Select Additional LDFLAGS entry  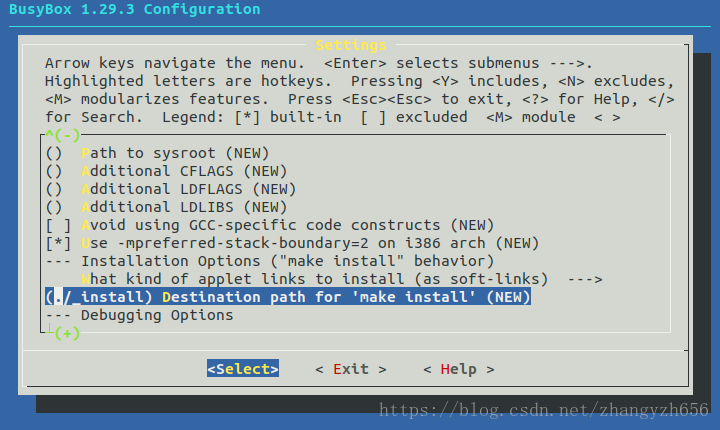(x=171, y=189)
